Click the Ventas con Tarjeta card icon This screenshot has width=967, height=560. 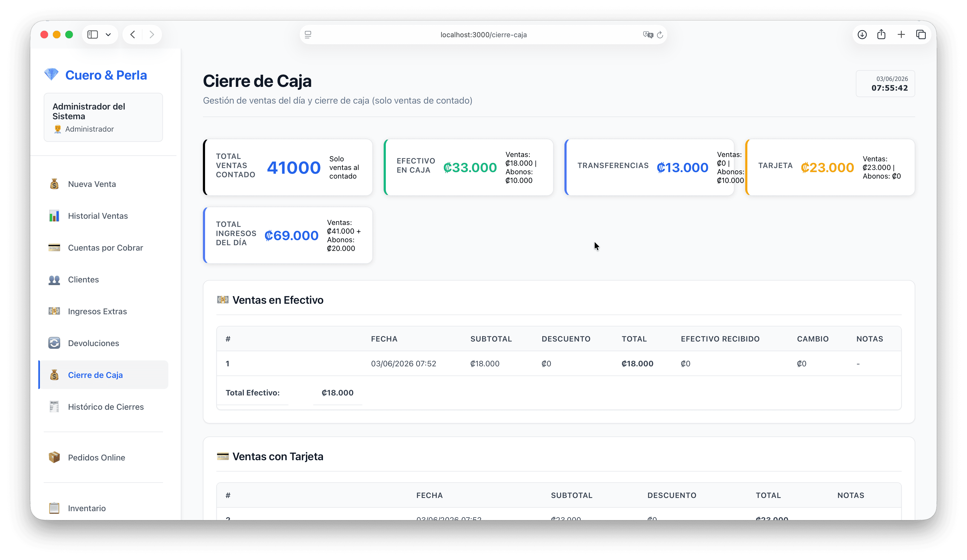tap(223, 456)
